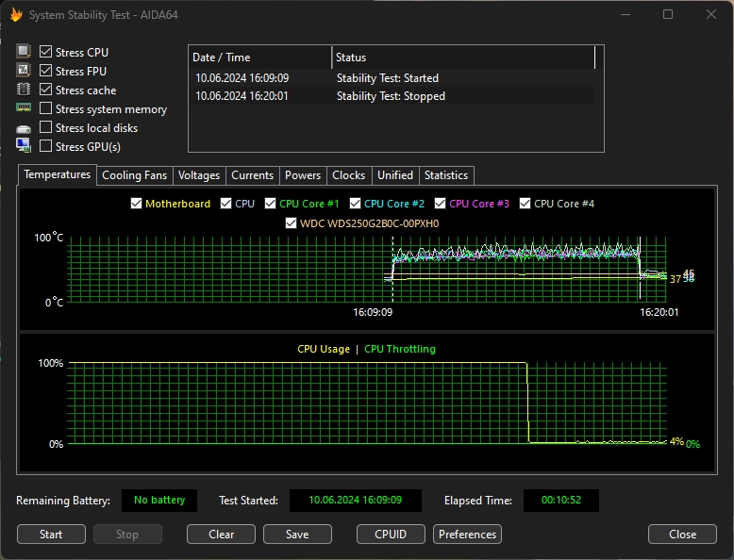Click the cache chip icon beside Stress cache
This screenshot has width=734, height=560.
pyautogui.click(x=24, y=89)
